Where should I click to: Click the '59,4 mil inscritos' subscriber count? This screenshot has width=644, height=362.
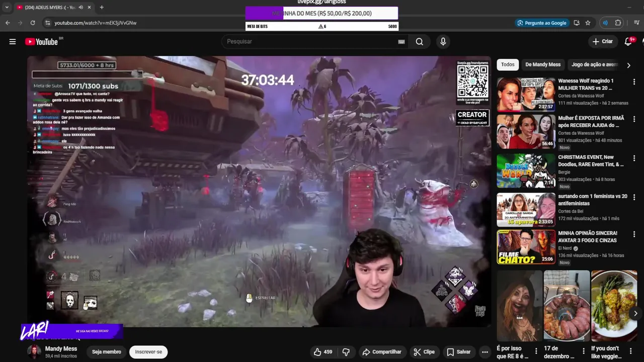coord(61,356)
